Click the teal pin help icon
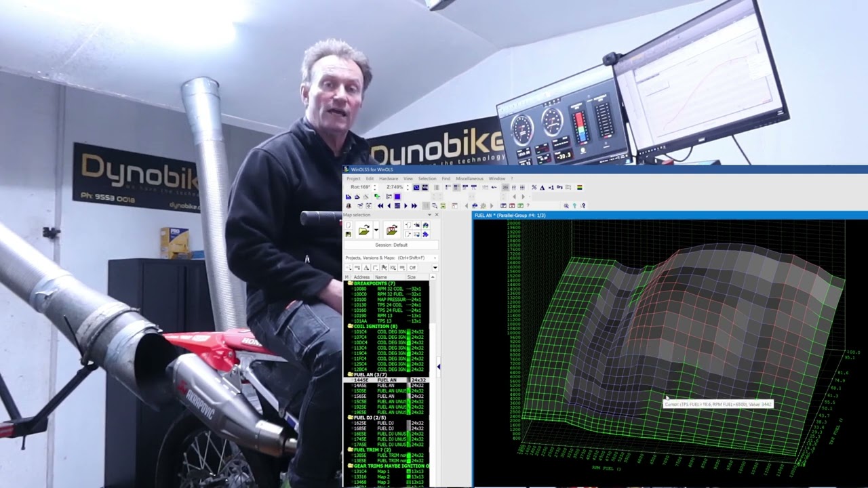Screen dimensions: 868x488 574,205
